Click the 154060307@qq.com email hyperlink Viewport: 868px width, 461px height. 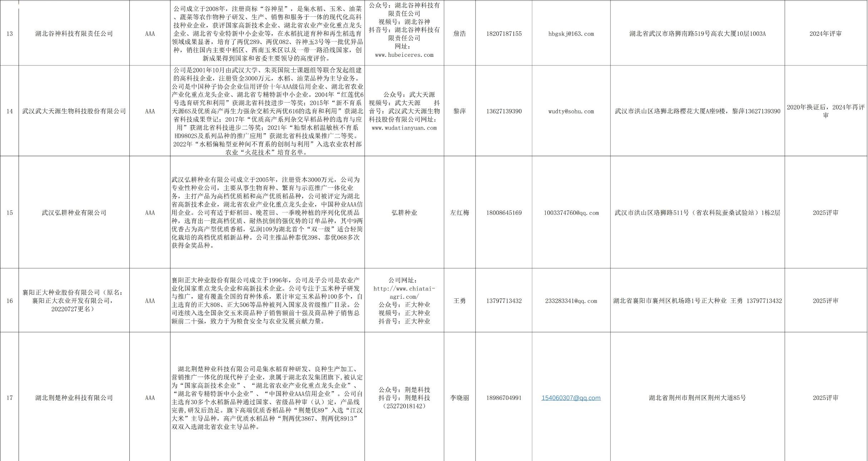[x=571, y=398]
